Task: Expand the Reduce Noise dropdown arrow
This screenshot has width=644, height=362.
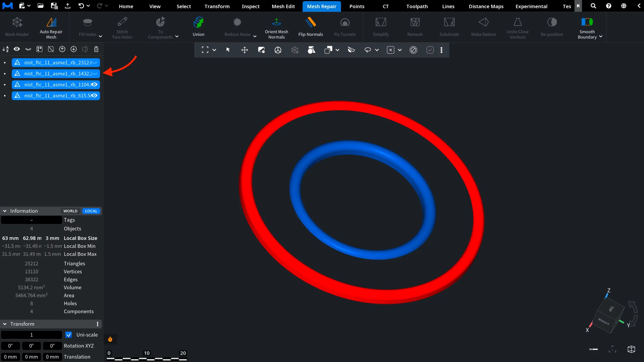Action: pos(255,36)
